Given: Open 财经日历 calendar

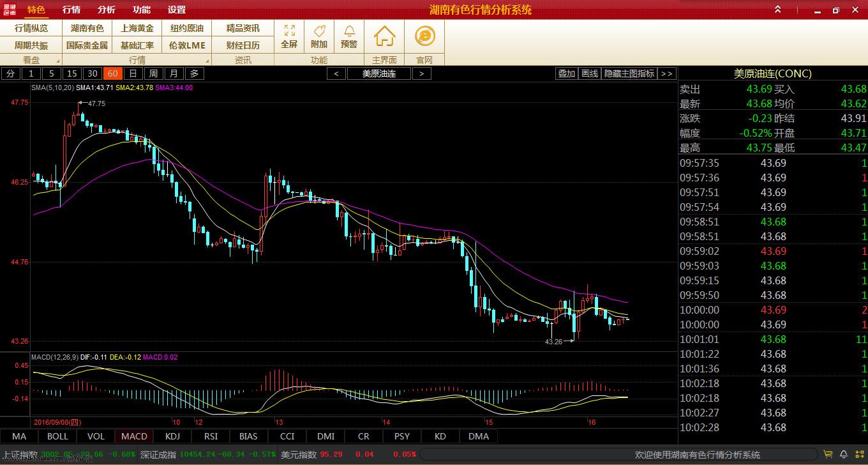Looking at the screenshot, I should pyautogui.click(x=243, y=45).
